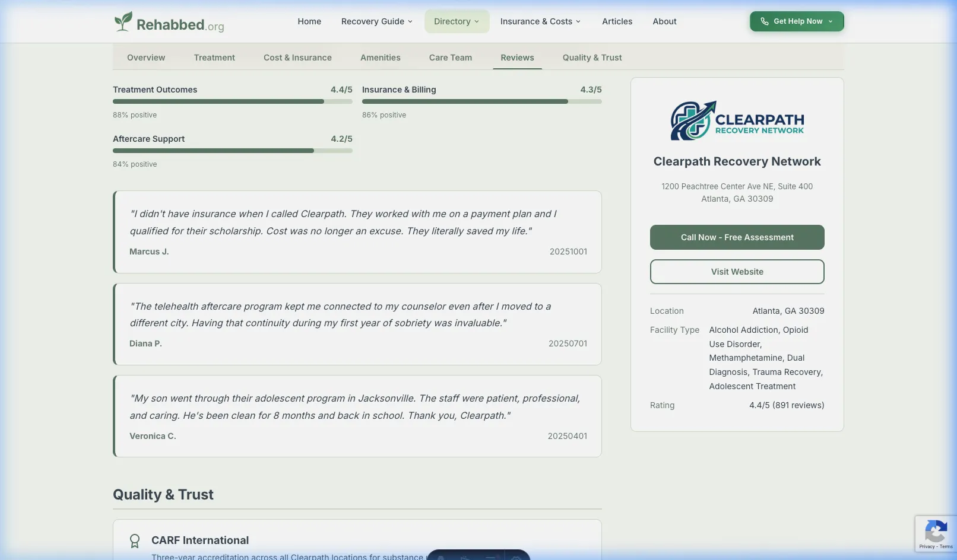The width and height of the screenshot is (957, 560).
Task: Jump to the Care Team tab
Action: tap(450, 58)
